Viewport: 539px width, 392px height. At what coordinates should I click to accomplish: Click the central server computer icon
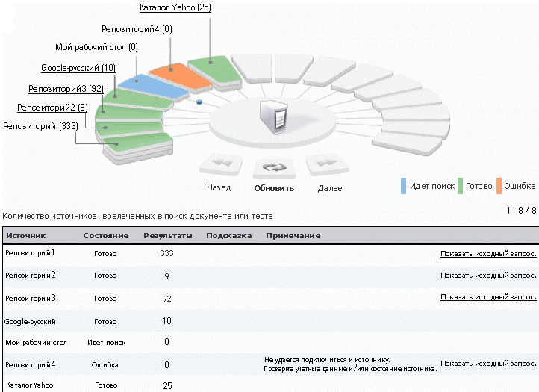click(x=274, y=117)
